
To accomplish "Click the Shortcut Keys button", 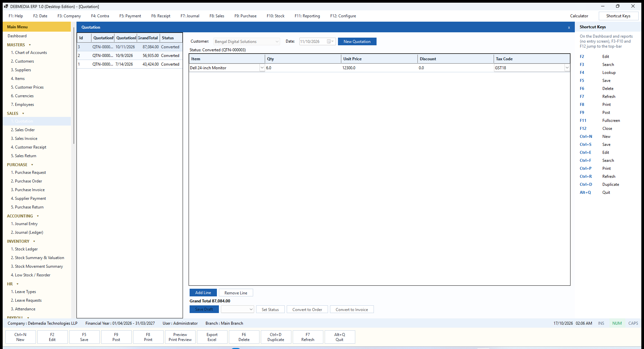I will (618, 16).
